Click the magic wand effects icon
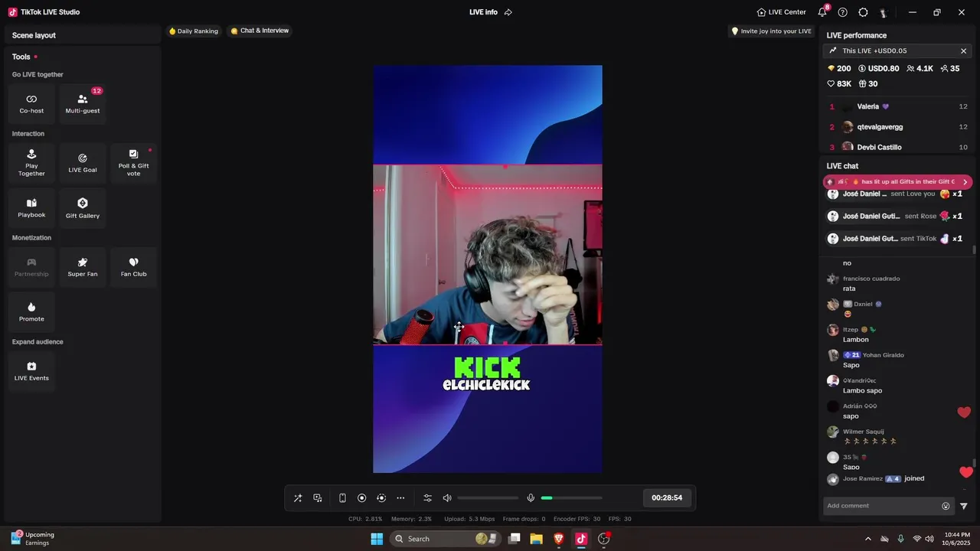Screen dimensions: 980x551 click(298, 498)
